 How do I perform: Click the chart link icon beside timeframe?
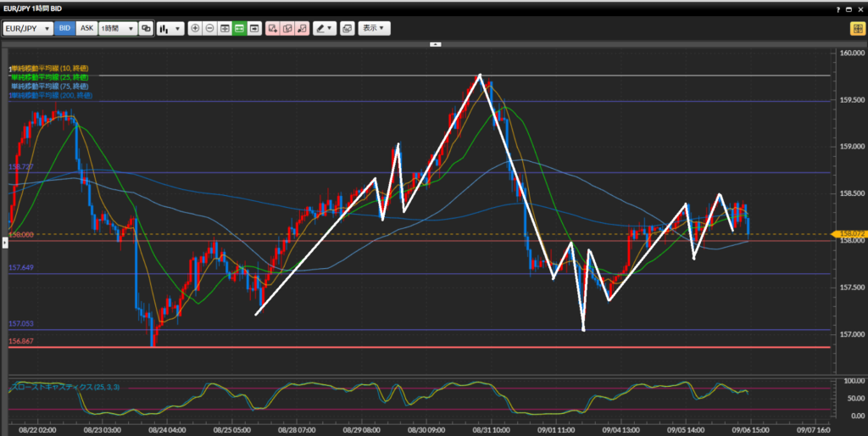tap(147, 28)
